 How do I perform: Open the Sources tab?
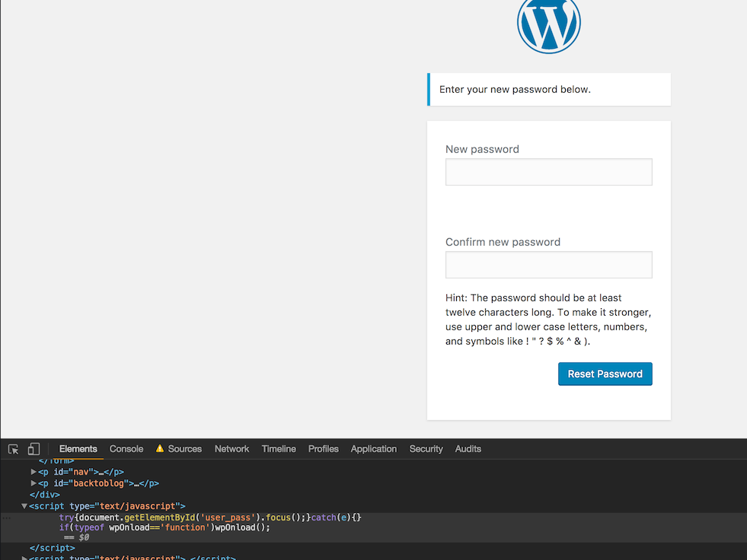(x=185, y=449)
